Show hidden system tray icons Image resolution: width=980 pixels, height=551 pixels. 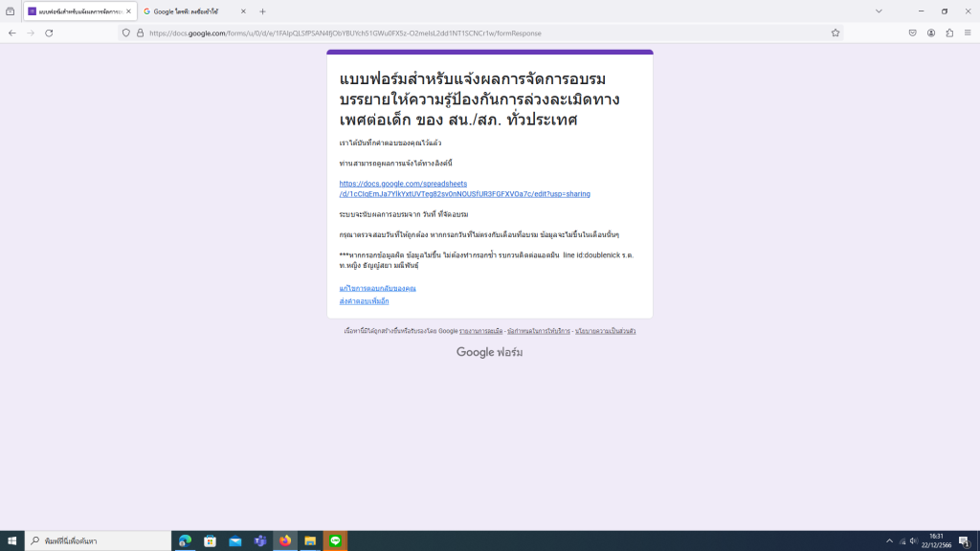[889, 540]
